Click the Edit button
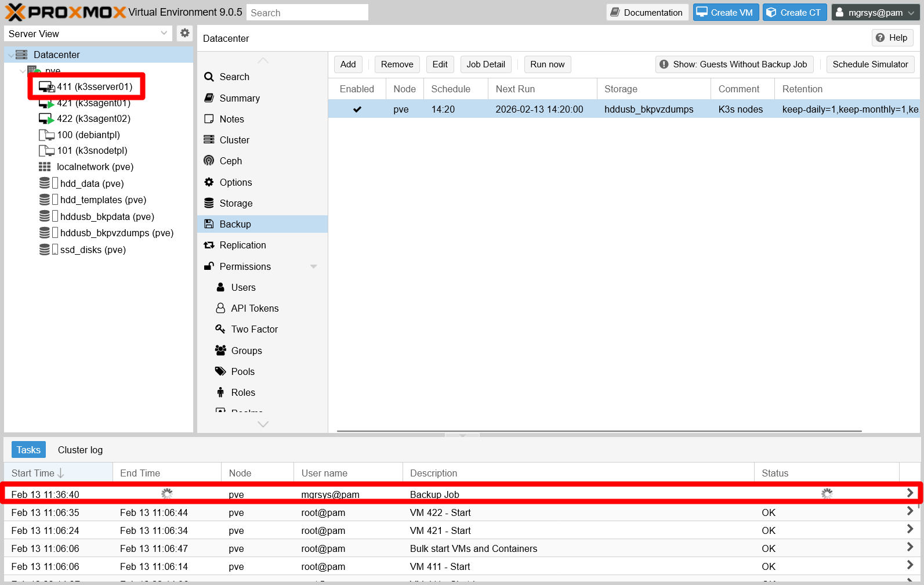Viewport: 924px width, 585px height. (x=440, y=64)
